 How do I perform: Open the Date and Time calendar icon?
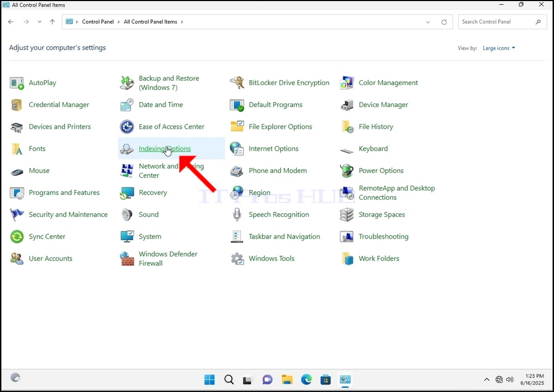tap(127, 105)
